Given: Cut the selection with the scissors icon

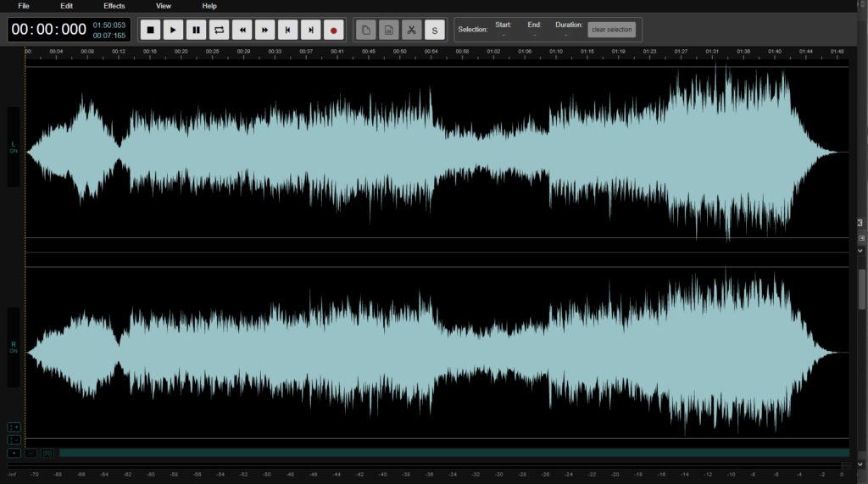Looking at the screenshot, I should point(411,31).
